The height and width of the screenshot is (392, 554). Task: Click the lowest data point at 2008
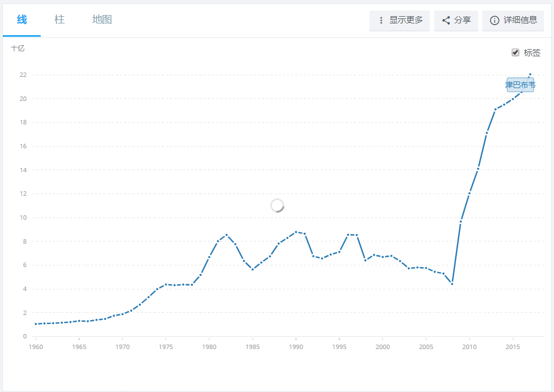point(452,284)
